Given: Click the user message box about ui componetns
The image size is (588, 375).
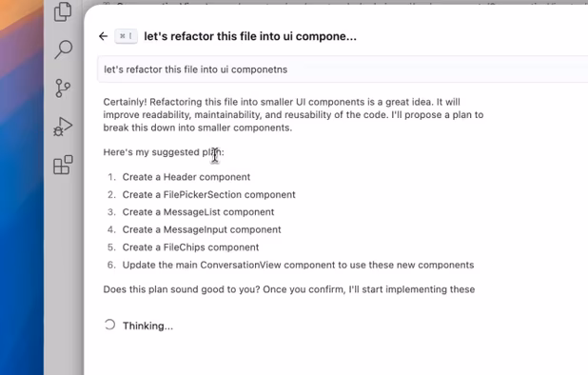Looking at the screenshot, I should [343, 69].
